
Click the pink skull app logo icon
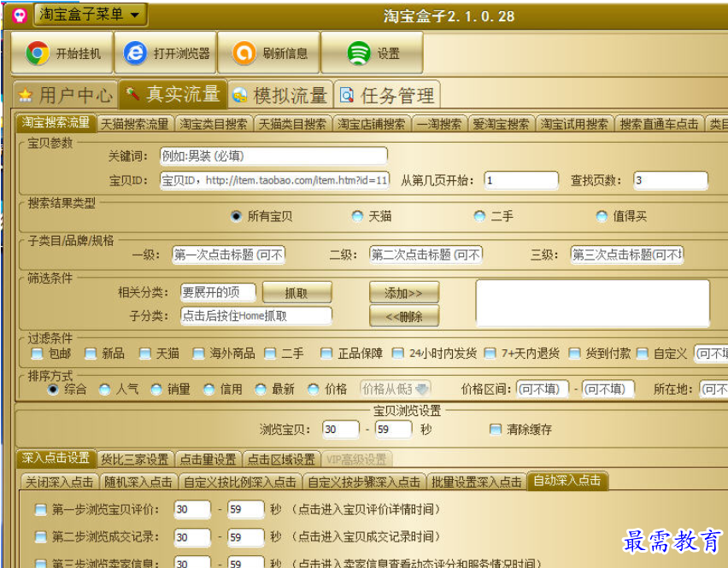tap(19, 15)
